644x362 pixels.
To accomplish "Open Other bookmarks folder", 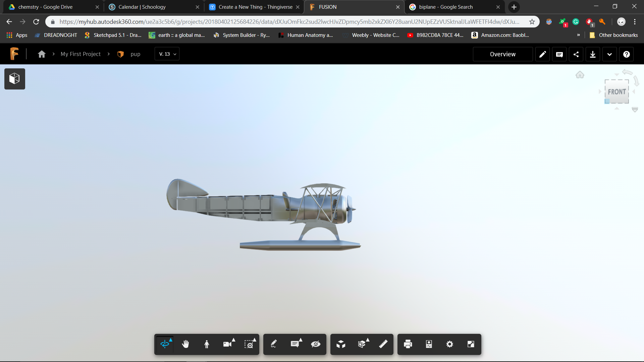I will (x=613, y=35).
